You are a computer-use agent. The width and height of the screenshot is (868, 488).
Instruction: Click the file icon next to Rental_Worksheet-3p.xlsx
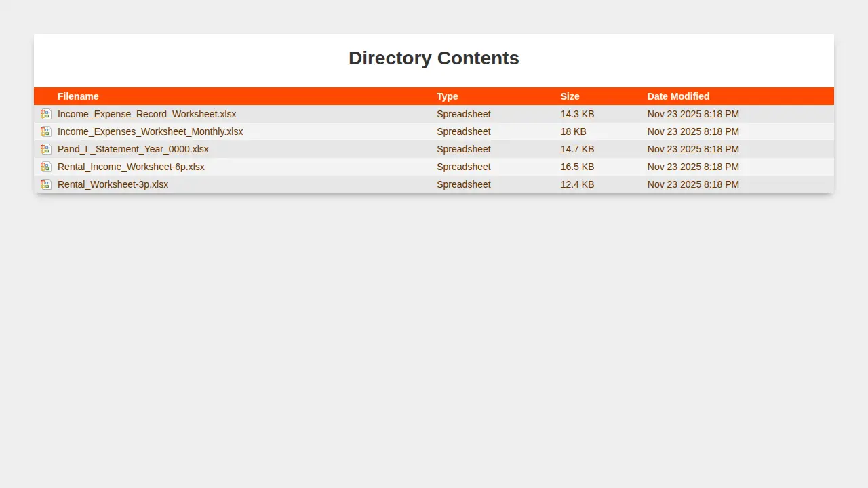[x=45, y=184]
